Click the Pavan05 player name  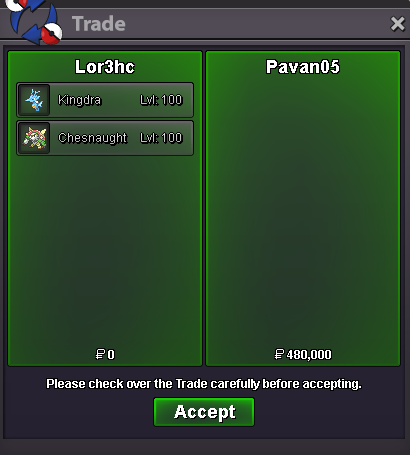pos(303,67)
